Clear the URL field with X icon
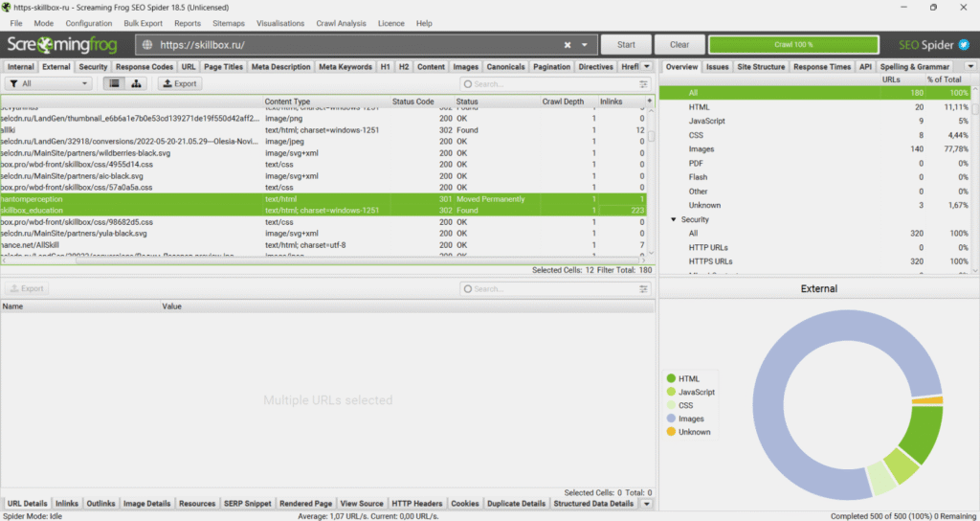980x521 pixels. (x=568, y=45)
